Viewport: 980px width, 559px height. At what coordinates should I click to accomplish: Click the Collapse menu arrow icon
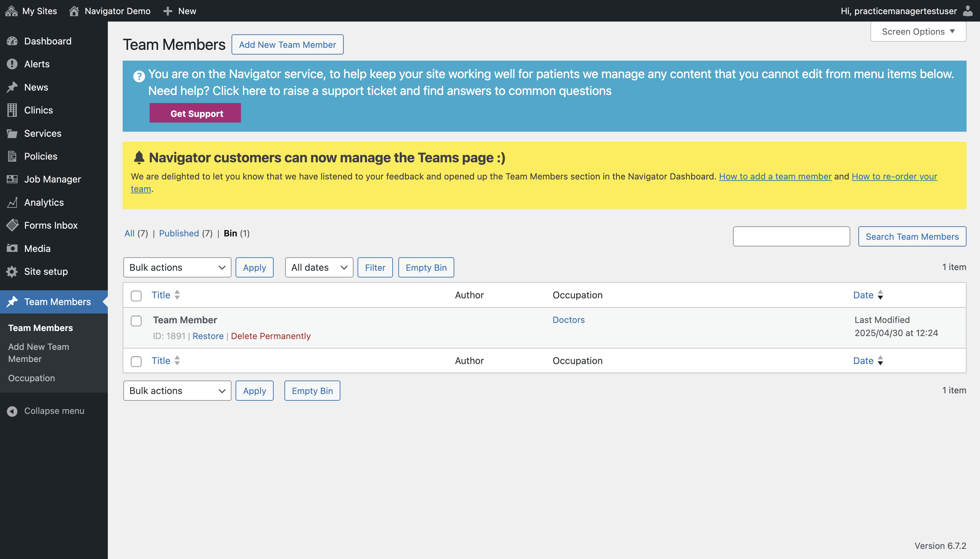[x=12, y=411]
